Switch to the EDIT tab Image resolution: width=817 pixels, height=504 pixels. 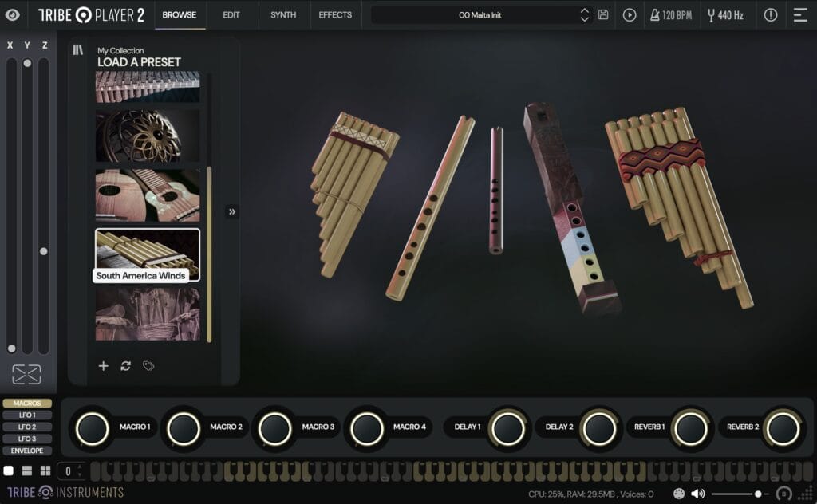pos(231,14)
